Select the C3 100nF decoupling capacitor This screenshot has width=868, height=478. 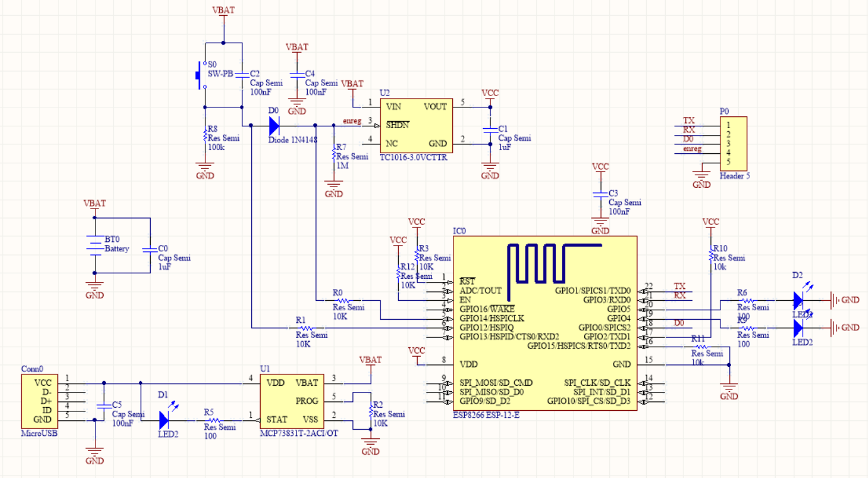click(600, 195)
